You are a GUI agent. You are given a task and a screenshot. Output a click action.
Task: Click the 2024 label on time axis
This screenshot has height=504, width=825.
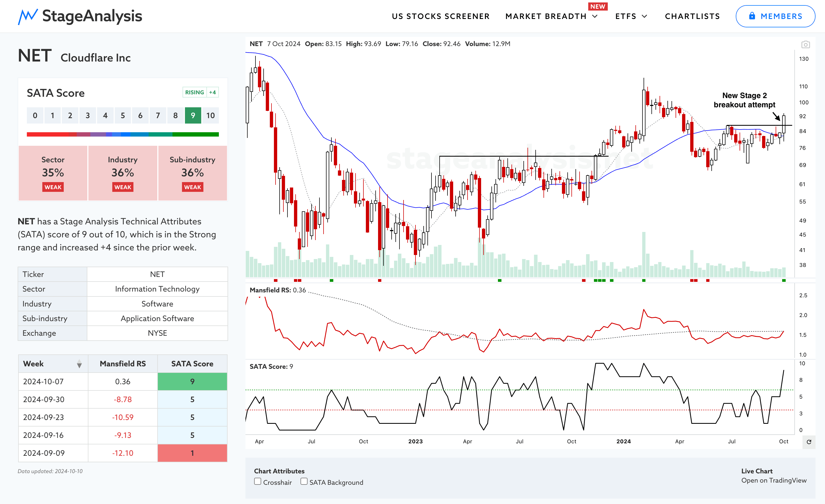(x=623, y=441)
